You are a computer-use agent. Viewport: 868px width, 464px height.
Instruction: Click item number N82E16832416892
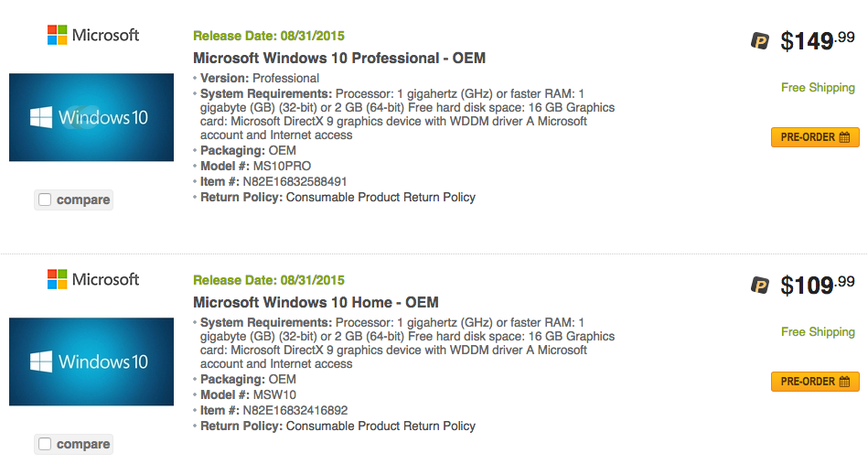tap(295, 411)
